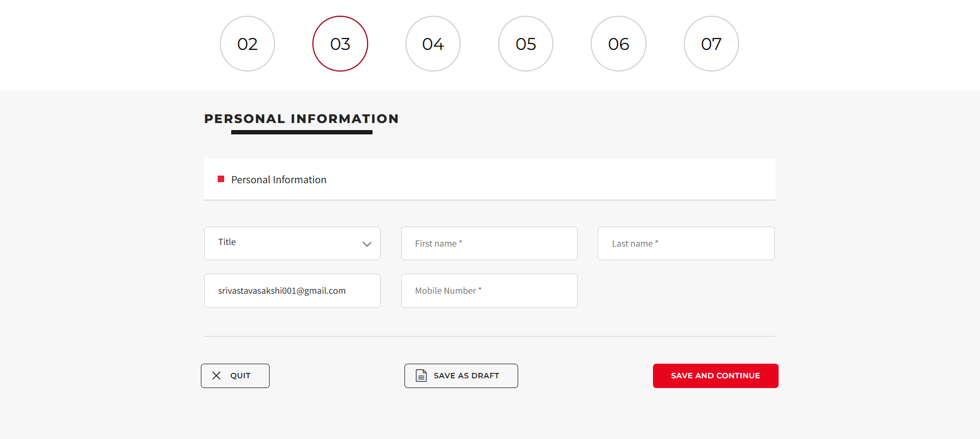Screen dimensions: 980x439
Task: Open the Title dropdown
Action: [x=292, y=243]
